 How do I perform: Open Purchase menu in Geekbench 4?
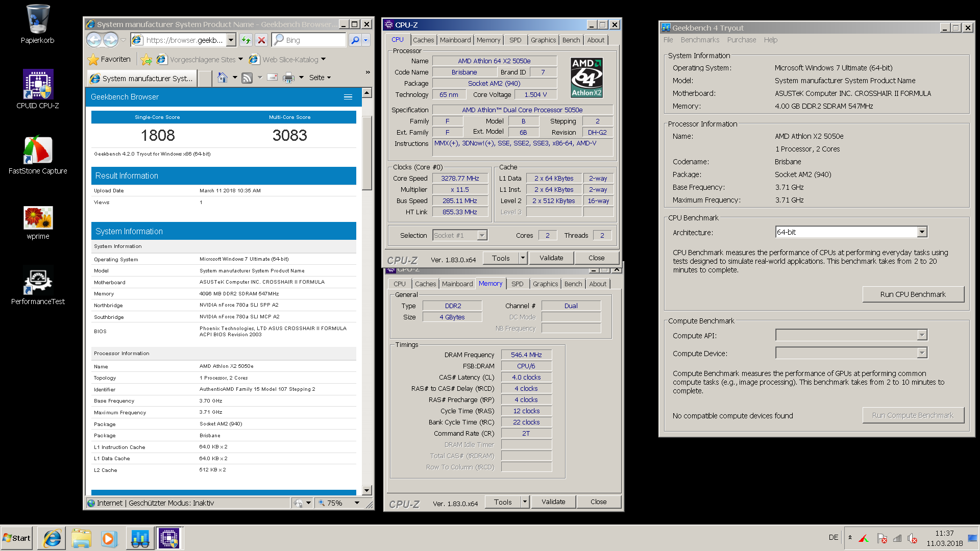click(x=742, y=40)
